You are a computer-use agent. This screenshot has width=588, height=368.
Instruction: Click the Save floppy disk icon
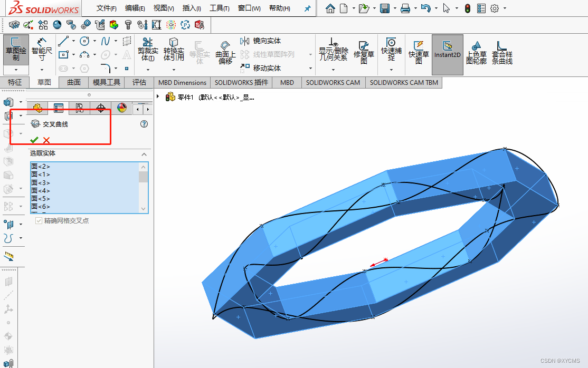pos(385,8)
